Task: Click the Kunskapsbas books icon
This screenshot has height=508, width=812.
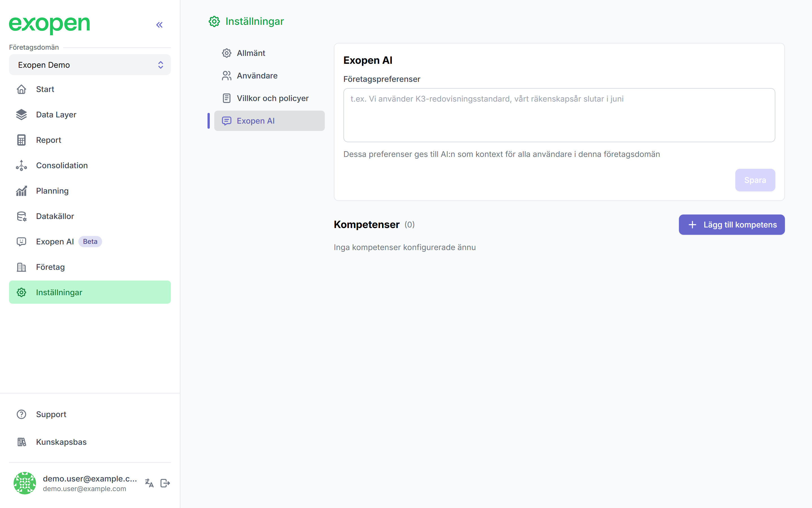Action: click(x=21, y=442)
